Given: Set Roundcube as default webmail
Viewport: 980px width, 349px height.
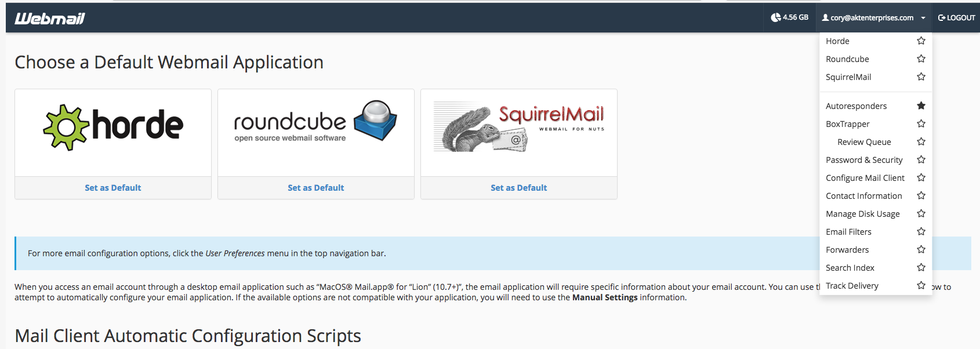Looking at the screenshot, I should coord(315,188).
